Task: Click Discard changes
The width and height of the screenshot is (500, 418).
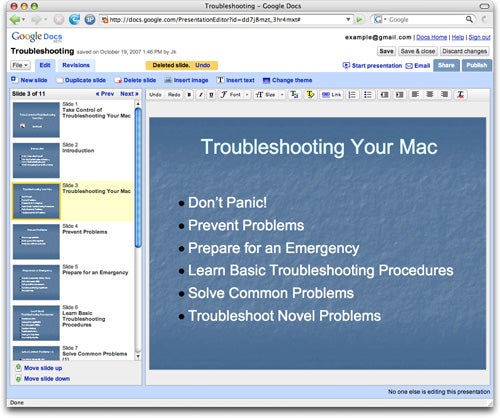Action: tap(465, 51)
